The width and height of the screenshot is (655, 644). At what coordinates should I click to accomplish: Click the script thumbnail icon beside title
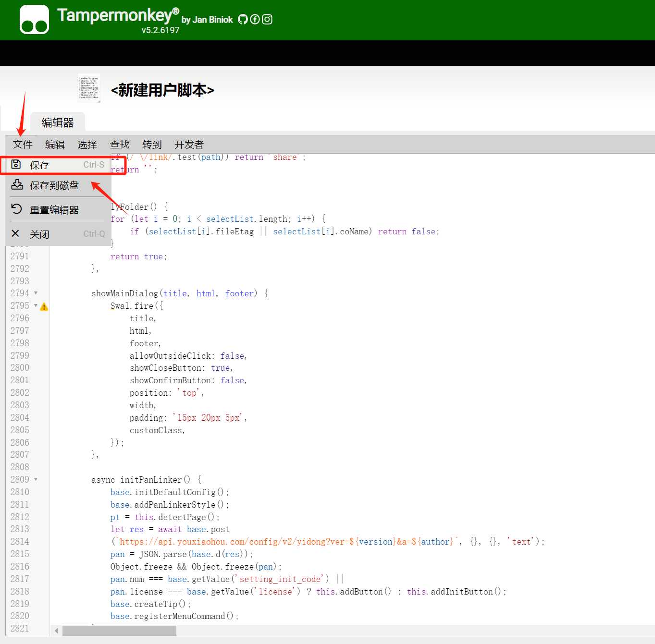click(x=89, y=88)
